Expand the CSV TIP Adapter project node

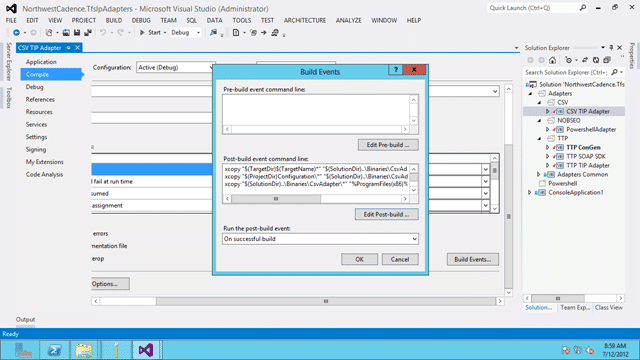[x=548, y=111]
